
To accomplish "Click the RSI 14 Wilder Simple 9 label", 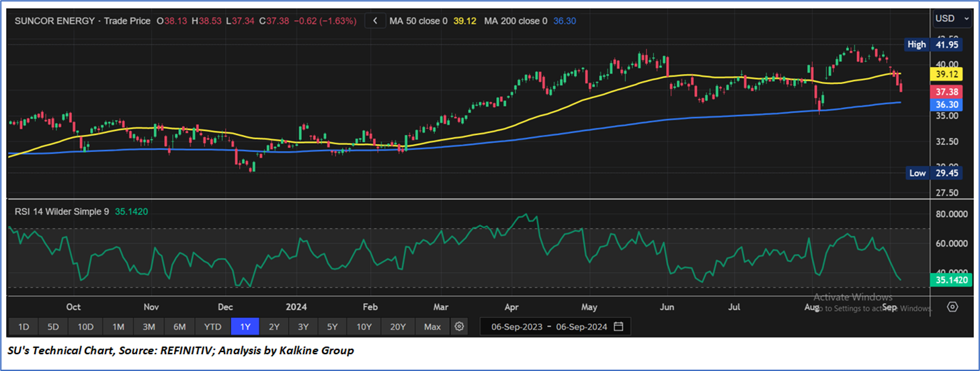I will [x=63, y=211].
